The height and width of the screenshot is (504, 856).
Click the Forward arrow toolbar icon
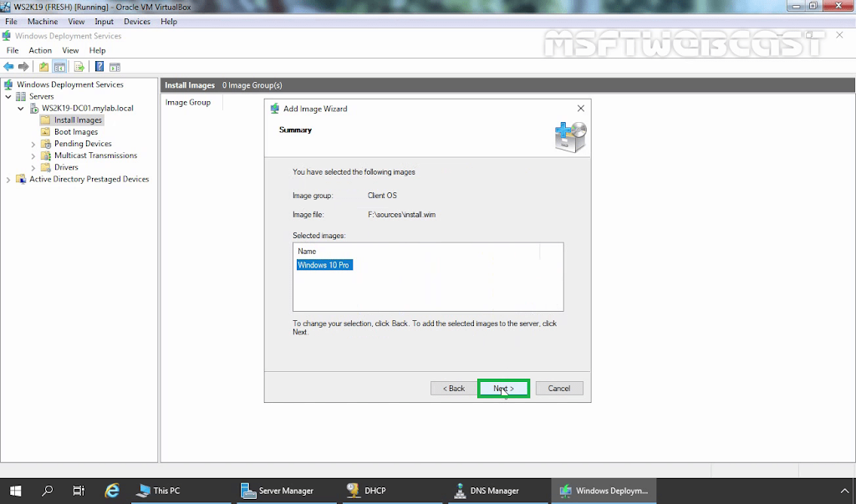click(x=23, y=67)
